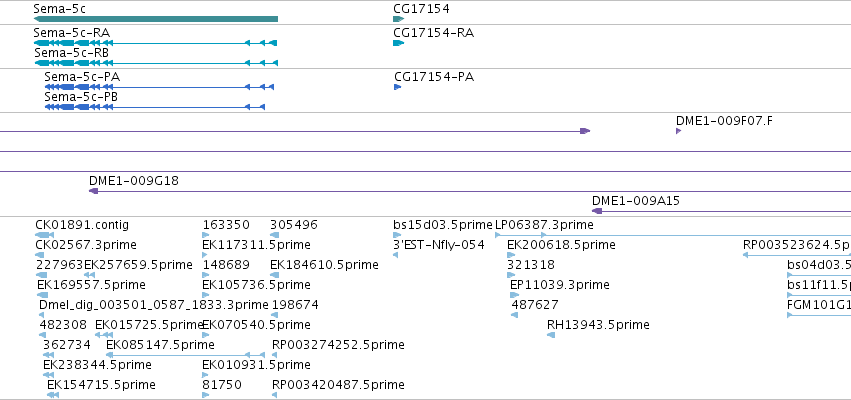This screenshot has width=851, height=400.
Task: Click the 482308 EST label
Action: (x=62, y=325)
